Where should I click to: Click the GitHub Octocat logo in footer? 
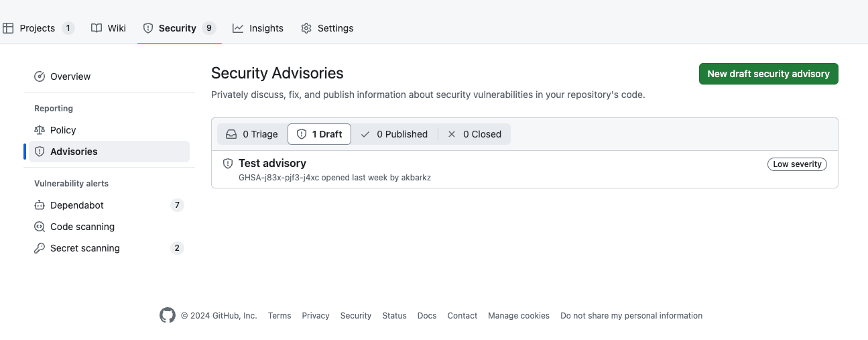168,315
